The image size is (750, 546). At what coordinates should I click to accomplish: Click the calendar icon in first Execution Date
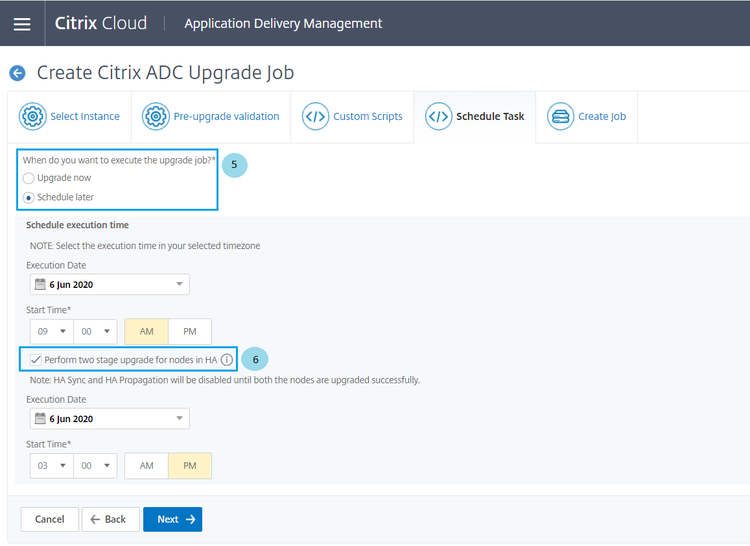(x=40, y=284)
